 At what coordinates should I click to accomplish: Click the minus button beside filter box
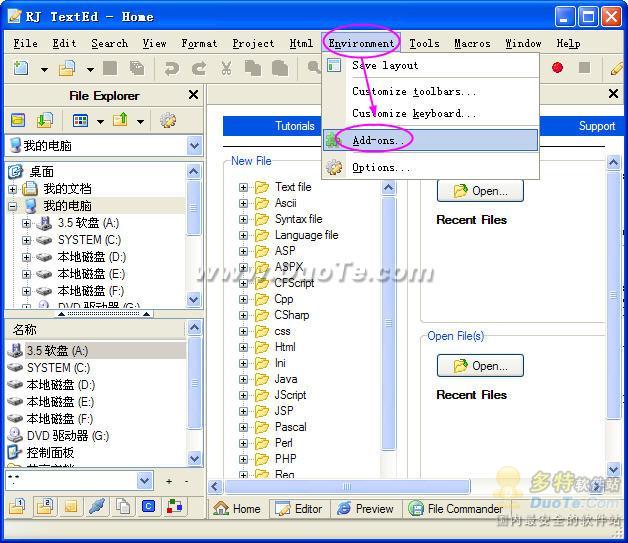coord(187,481)
